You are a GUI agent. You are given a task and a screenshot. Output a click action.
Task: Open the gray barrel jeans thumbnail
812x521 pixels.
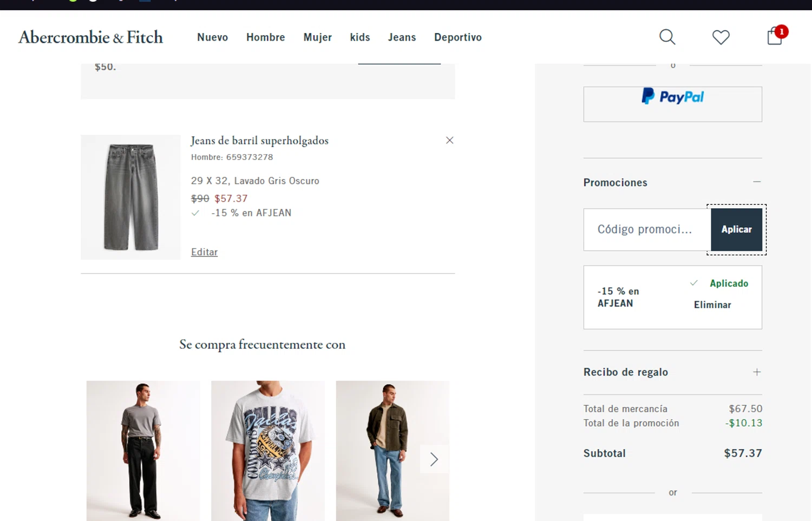click(x=130, y=197)
